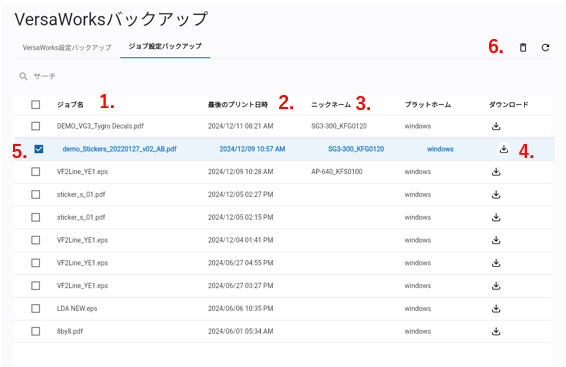Image resolution: width=566 pixels, height=367 pixels.
Task: Click the search magnifier icon
Action: (23, 77)
